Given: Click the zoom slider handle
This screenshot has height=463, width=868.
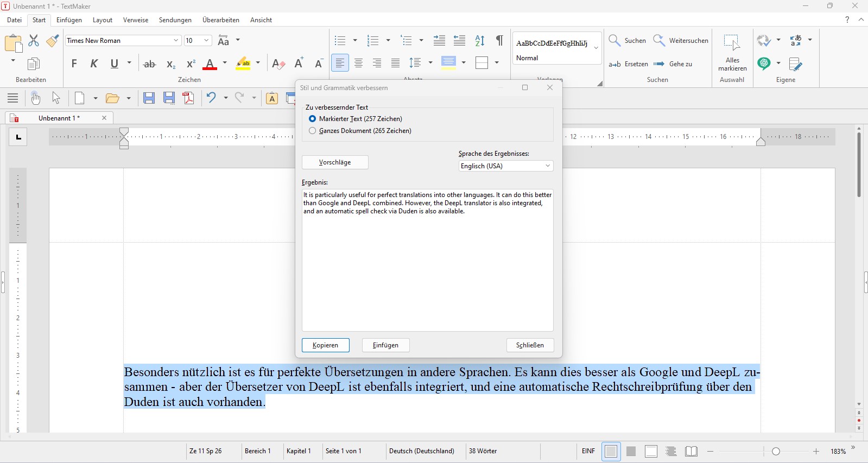Looking at the screenshot, I should click(x=776, y=452).
